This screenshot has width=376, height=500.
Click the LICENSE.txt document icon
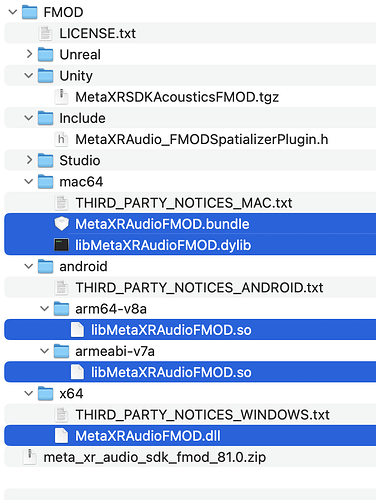point(45,33)
